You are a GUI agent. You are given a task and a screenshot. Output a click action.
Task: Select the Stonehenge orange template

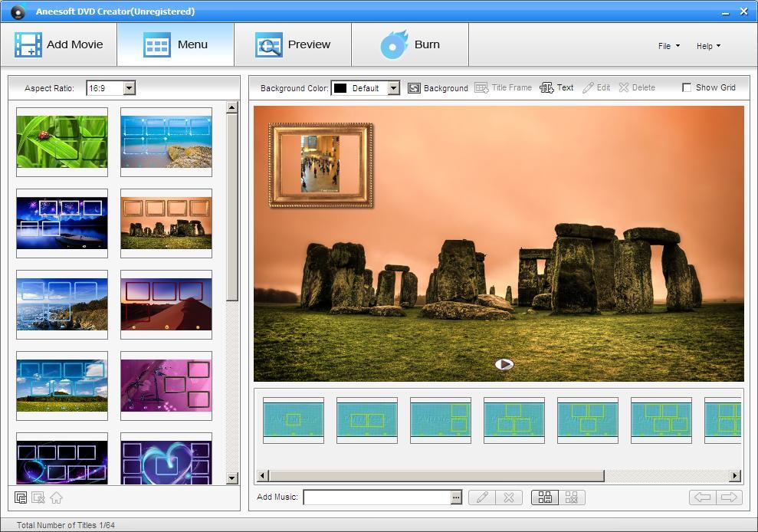click(166, 223)
